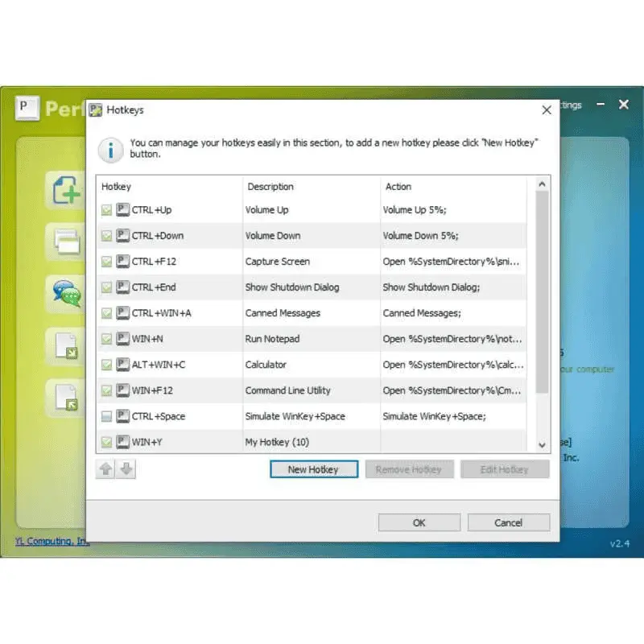The width and height of the screenshot is (644, 644).
Task: Enable the CTRL+Space hotkey checkbox
Action: [106, 416]
